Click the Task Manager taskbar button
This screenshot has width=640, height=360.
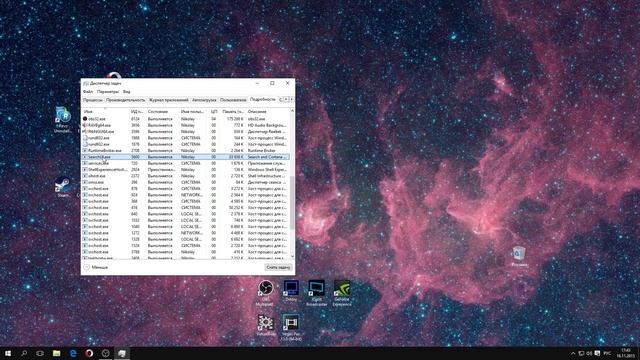[122, 353]
